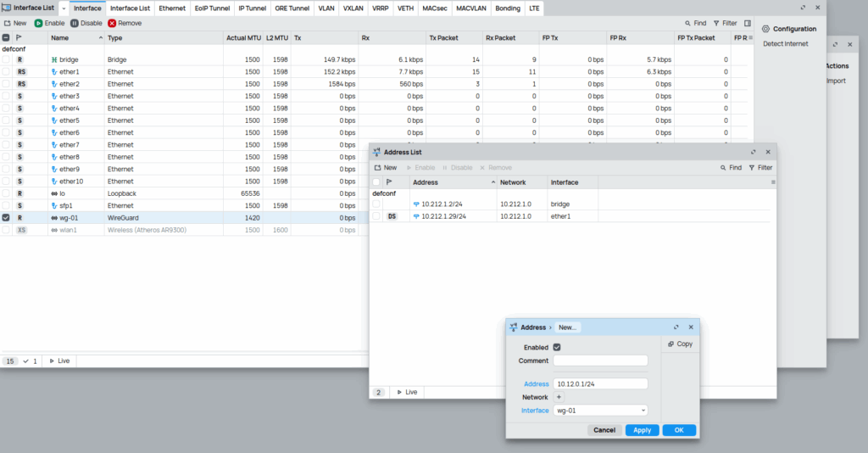
Task: Open Filter funnel in Interface List toolbar
Action: 716,23
